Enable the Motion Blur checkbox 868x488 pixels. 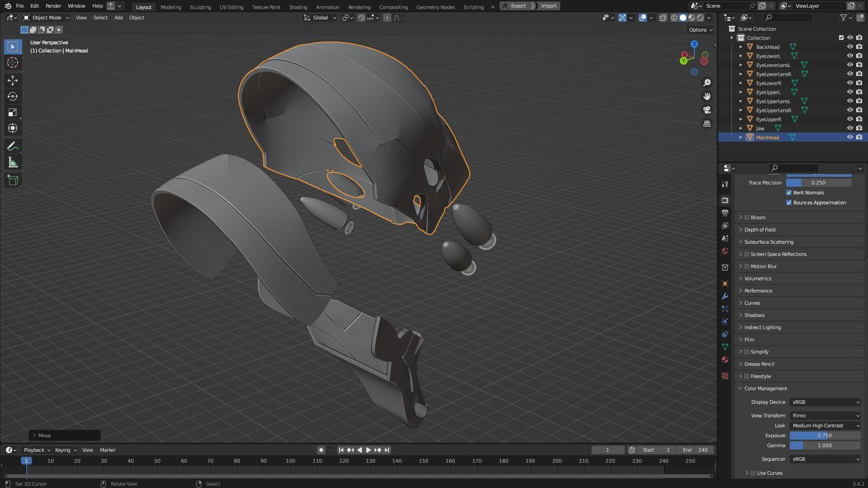point(747,266)
